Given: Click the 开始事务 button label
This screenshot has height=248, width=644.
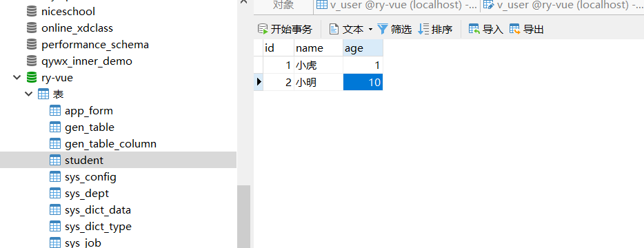Looking at the screenshot, I should click(x=291, y=30).
